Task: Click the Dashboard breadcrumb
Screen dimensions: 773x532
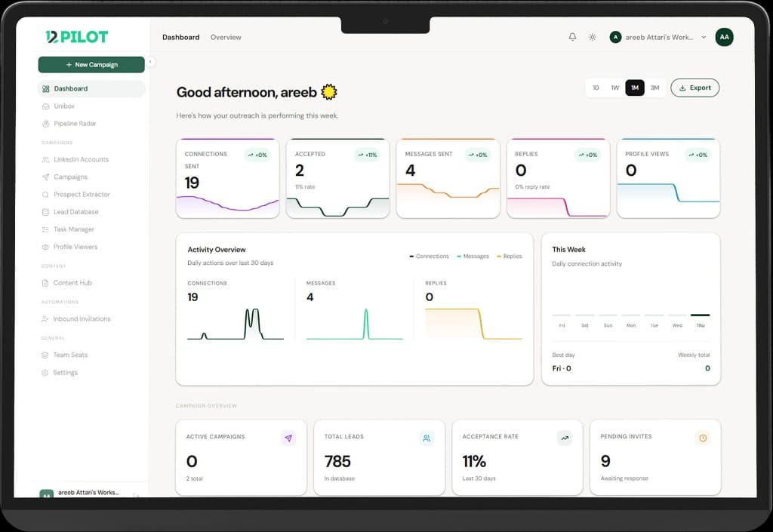Action: click(x=181, y=37)
